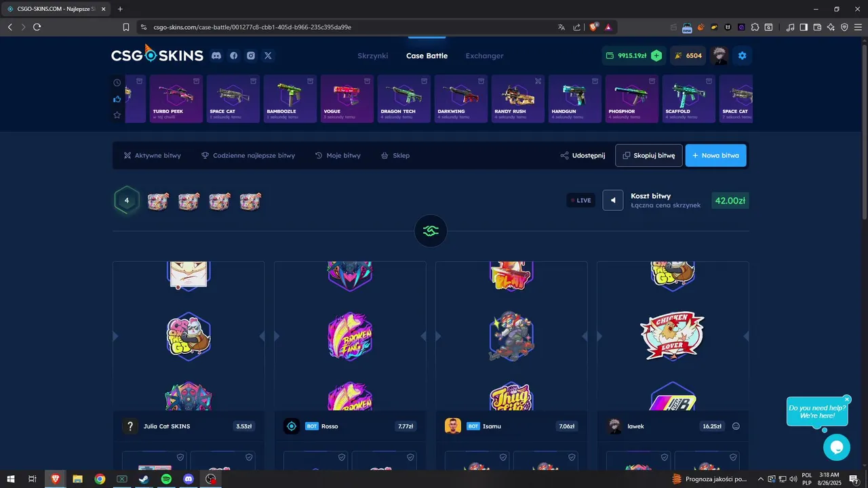Screen dimensions: 868x488
Task: Open Brave Leo AI sparkle icon
Action: [x=831, y=27]
